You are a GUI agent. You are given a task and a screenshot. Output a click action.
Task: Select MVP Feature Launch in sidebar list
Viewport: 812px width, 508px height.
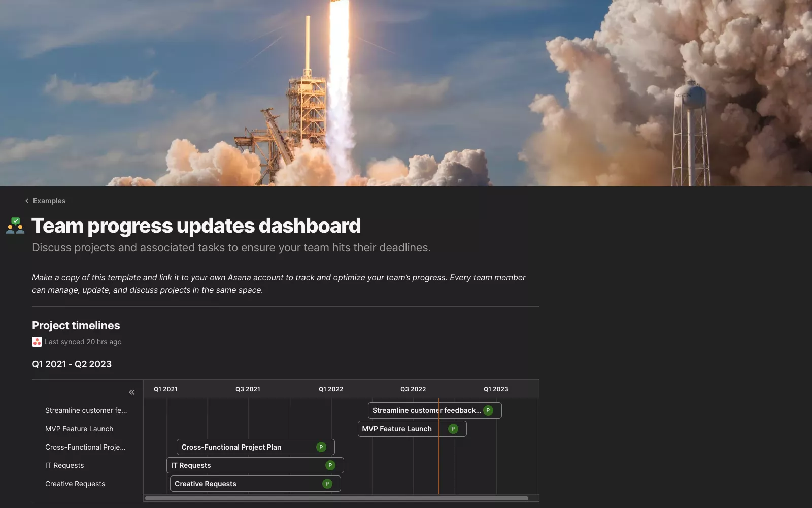point(79,429)
